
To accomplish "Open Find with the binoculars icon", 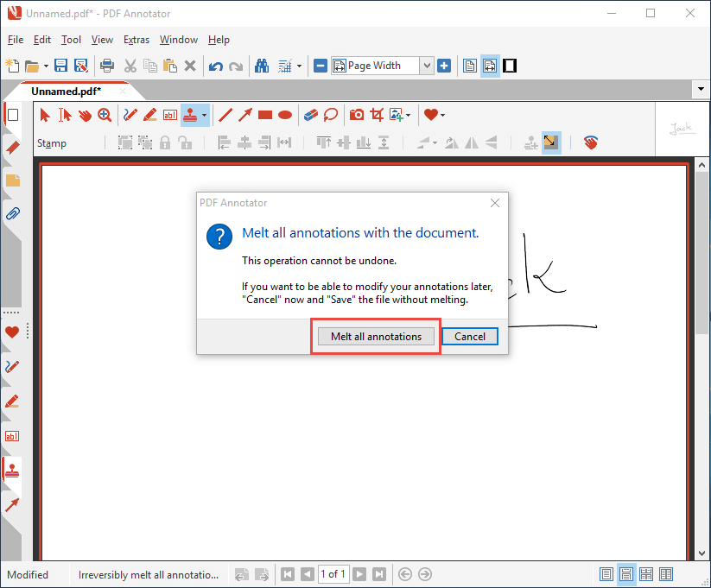I will coord(262,66).
